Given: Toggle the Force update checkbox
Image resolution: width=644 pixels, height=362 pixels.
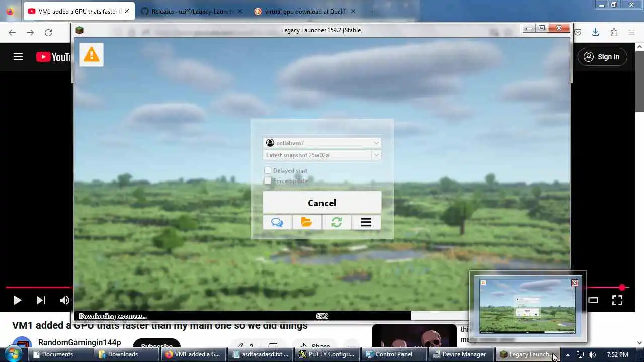Looking at the screenshot, I should click(268, 181).
